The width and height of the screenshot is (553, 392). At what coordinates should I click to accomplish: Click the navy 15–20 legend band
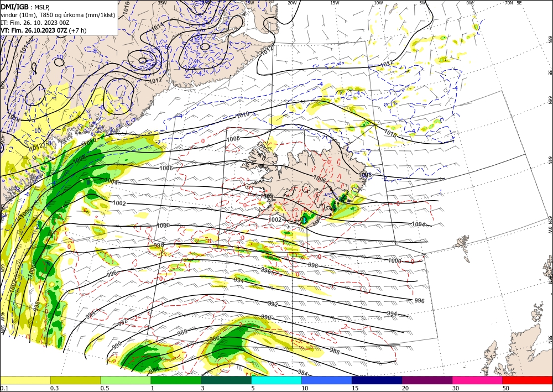[377, 380]
